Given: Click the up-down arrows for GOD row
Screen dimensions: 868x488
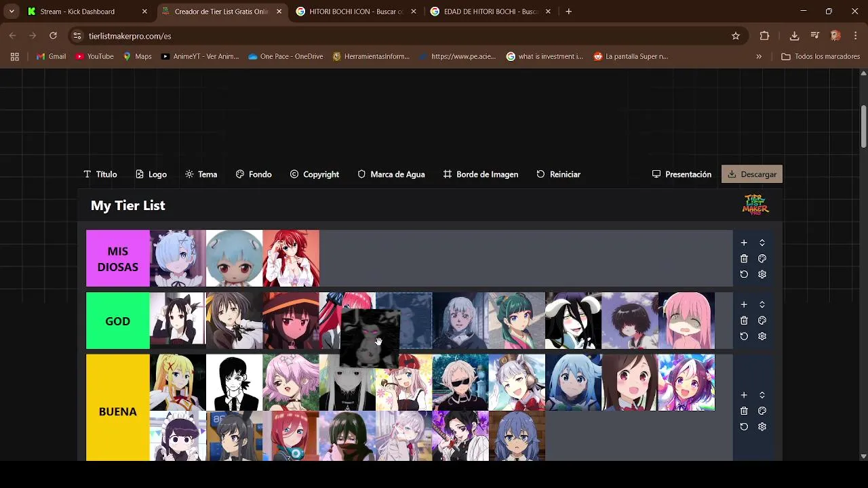Looking at the screenshot, I should (762, 304).
